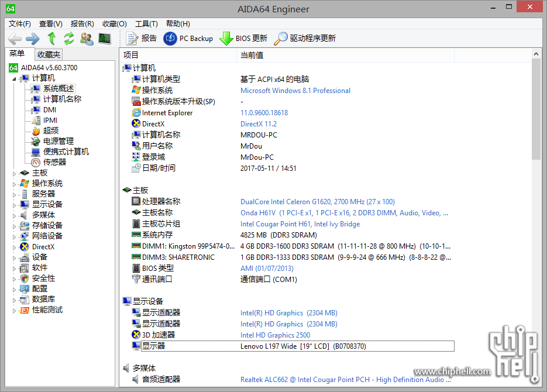Open the Onda H61V motherboard link

click(x=345, y=213)
